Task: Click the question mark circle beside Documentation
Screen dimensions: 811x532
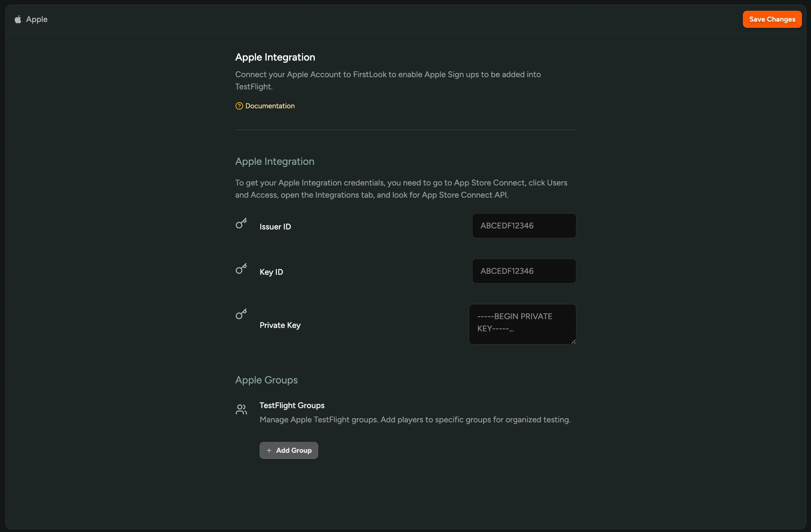Action: (x=239, y=106)
